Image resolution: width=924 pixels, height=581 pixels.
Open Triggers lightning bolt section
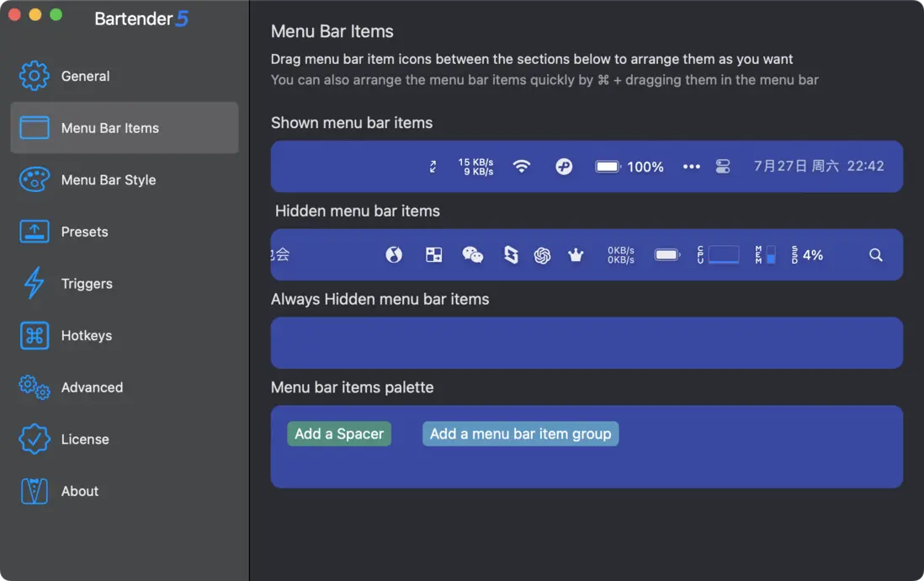[x=86, y=284]
